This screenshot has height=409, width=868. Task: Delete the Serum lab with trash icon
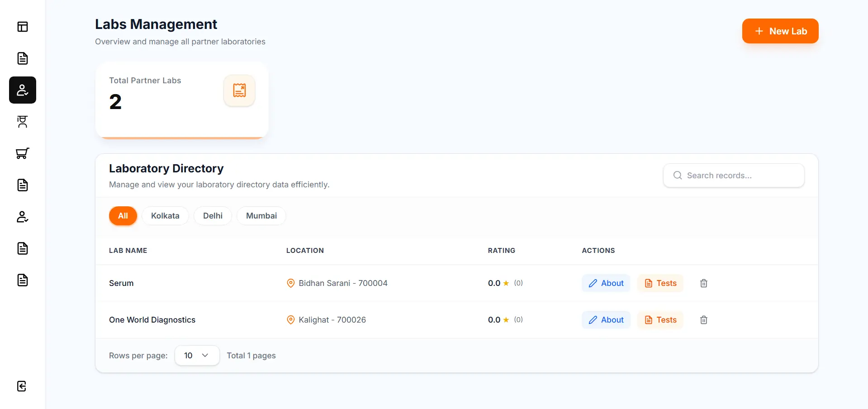click(x=704, y=283)
